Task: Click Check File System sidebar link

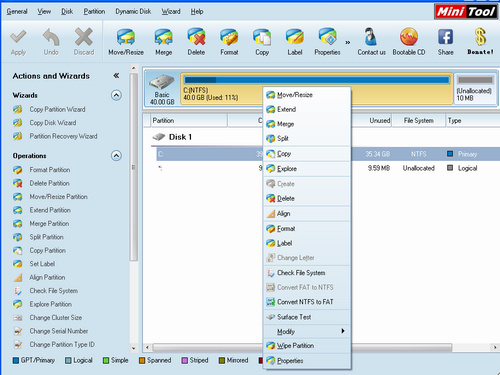Action: pos(54,291)
